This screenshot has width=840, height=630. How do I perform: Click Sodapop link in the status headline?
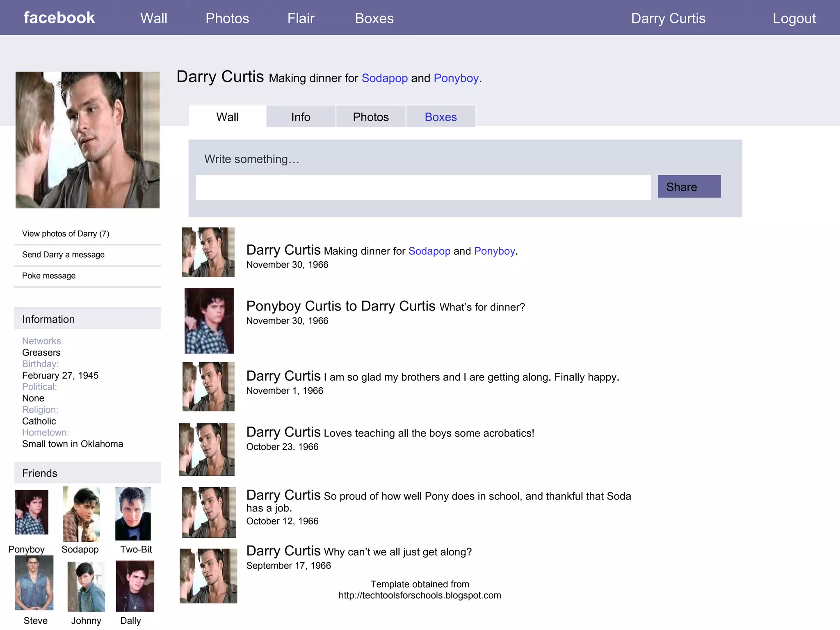(x=384, y=78)
